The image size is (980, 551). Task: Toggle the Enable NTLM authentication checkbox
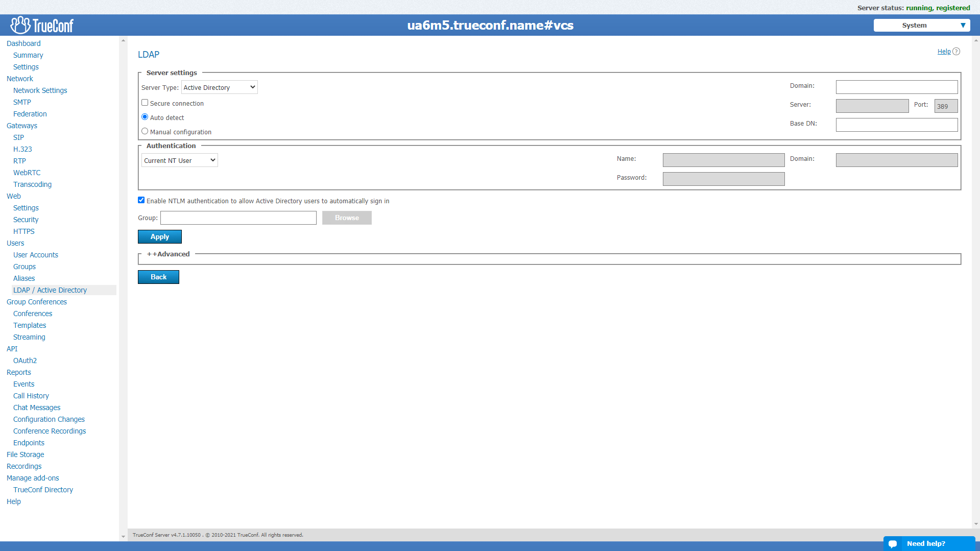pos(141,200)
